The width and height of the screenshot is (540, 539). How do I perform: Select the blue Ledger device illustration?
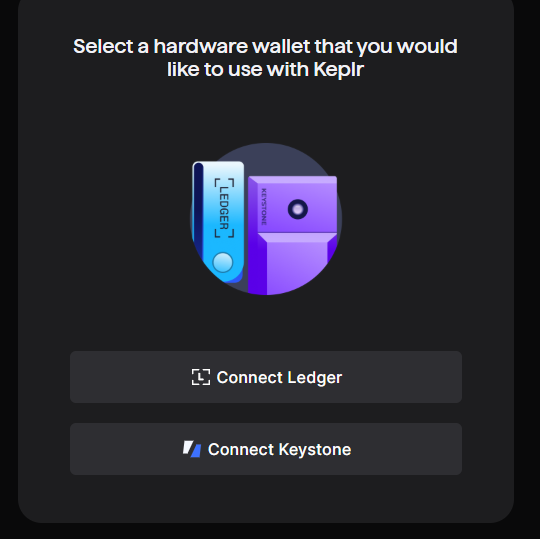click(218, 222)
